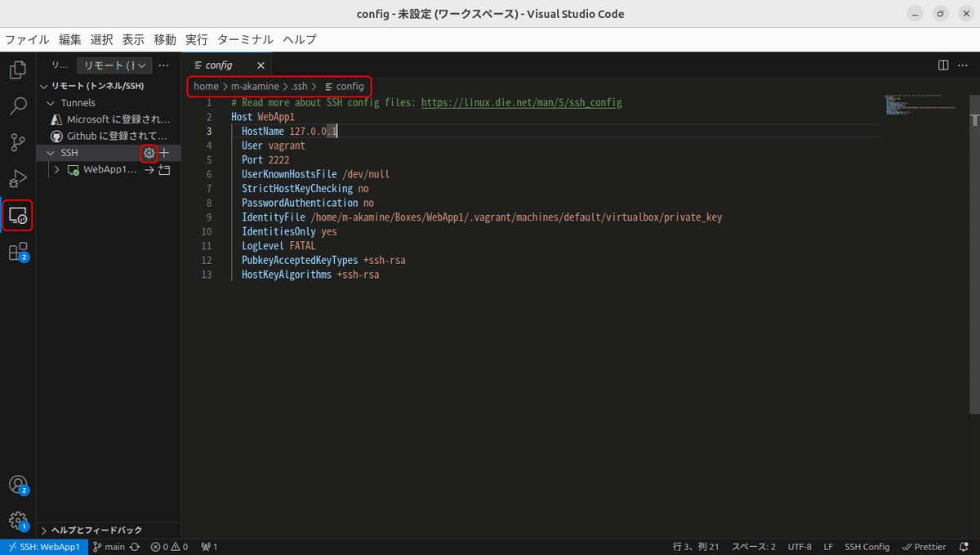980x555 pixels.
Task: Open the ヘルプ menu
Action: (x=300, y=39)
